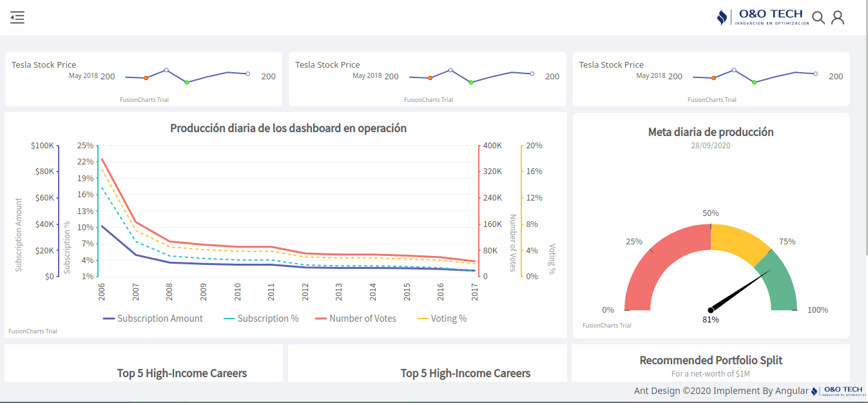Click the Meta diaria de producción title
The width and height of the screenshot is (868, 403).
pyautogui.click(x=711, y=132)
